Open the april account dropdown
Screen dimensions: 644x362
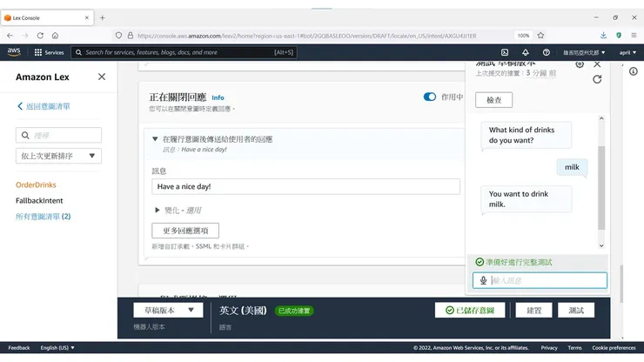[x=627, y=52]
